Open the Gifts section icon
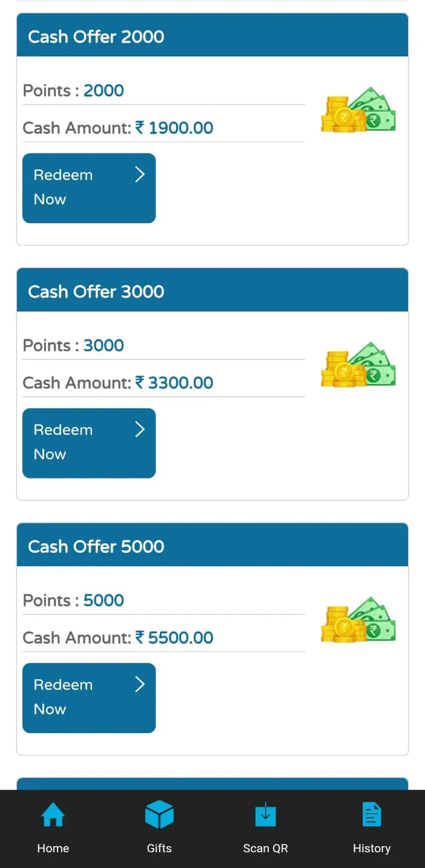425x868 pixels. (x=159, y=814)
